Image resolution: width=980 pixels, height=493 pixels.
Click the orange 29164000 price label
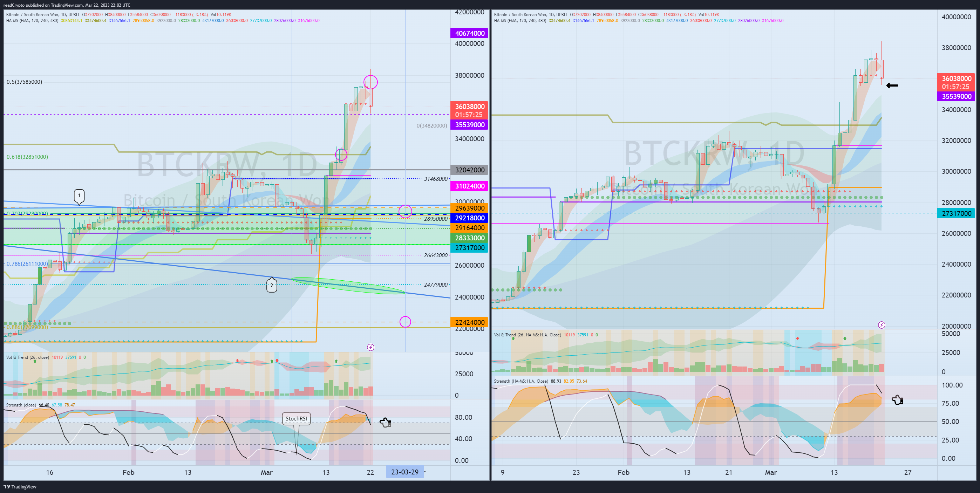469,228
